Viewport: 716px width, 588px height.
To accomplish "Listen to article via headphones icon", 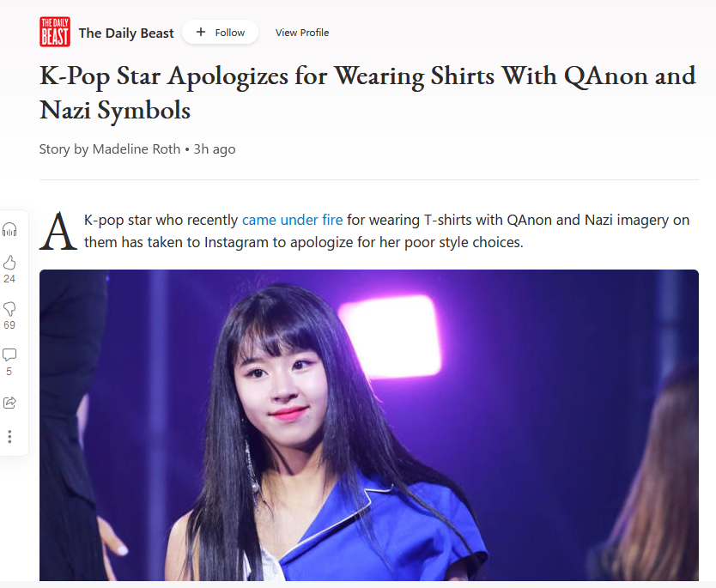I will 9,229.
